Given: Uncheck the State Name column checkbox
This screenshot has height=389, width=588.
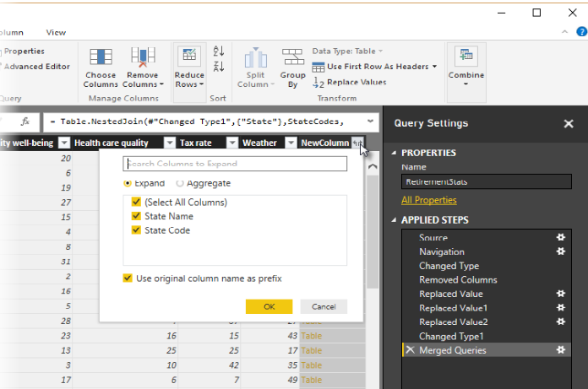Looking at the screenshot, I should [x=136, y=216].
